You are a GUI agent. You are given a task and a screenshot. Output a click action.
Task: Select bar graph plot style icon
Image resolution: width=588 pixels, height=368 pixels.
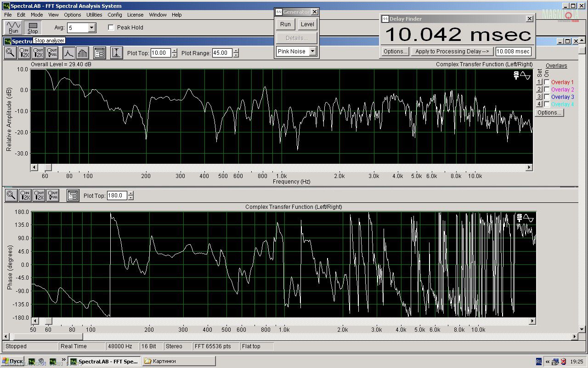83,53
